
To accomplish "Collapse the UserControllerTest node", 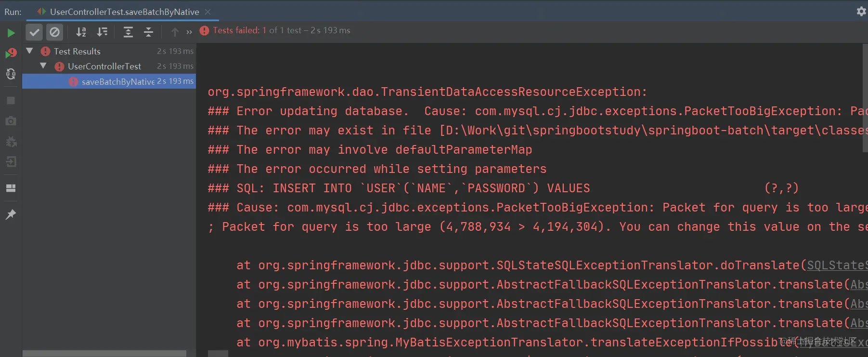I will coord(43,66).
